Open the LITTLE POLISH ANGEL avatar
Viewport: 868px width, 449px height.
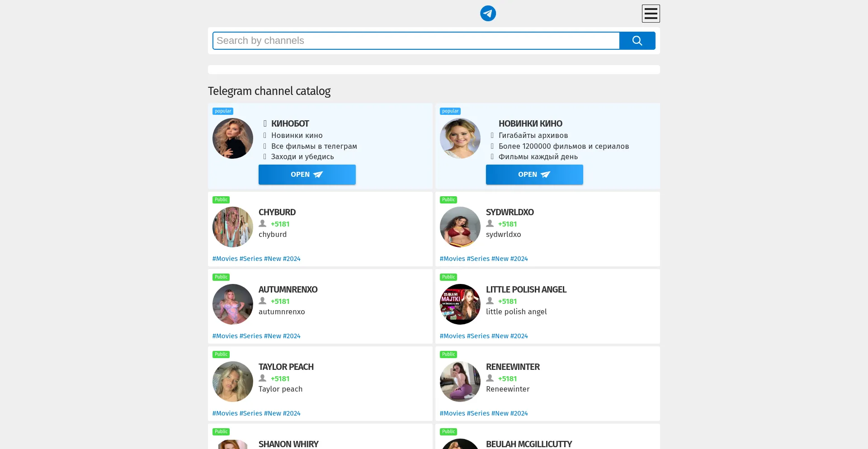click(x=460, y=304)
